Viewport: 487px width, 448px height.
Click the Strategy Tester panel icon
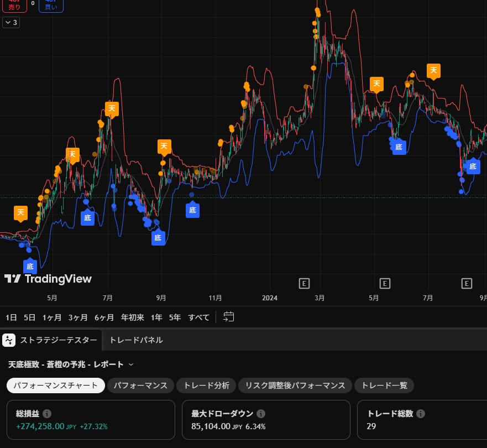[9, 340]
